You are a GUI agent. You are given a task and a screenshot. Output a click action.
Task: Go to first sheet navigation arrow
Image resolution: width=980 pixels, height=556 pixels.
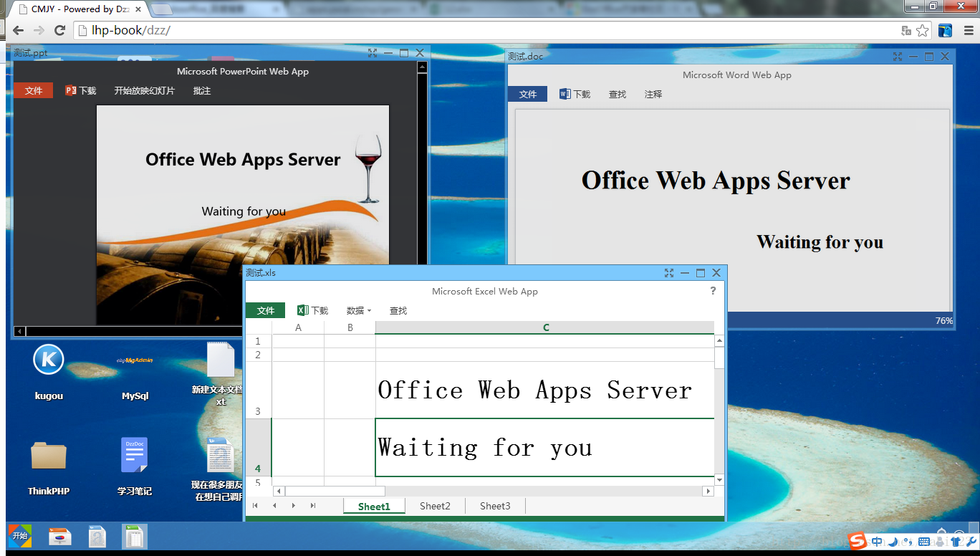254,506
